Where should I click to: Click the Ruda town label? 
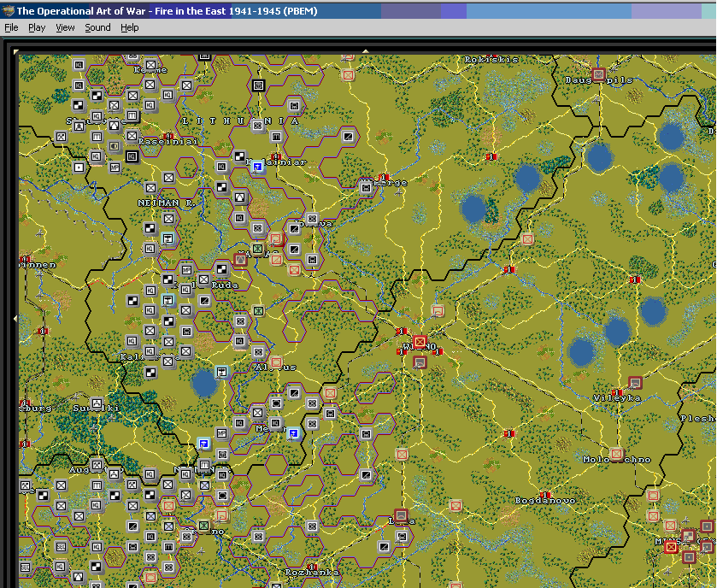225,285
